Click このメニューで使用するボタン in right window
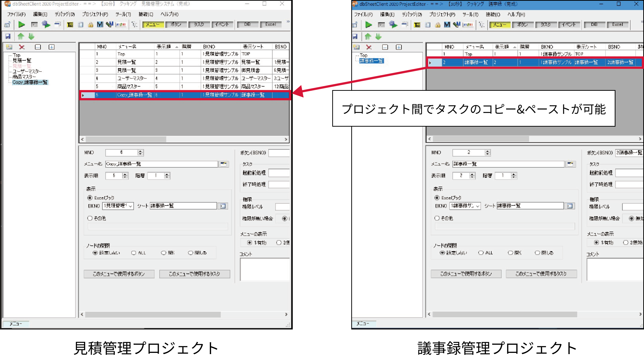Image resolution: width=644 pixels, height=358 pixels. (466, 274)
